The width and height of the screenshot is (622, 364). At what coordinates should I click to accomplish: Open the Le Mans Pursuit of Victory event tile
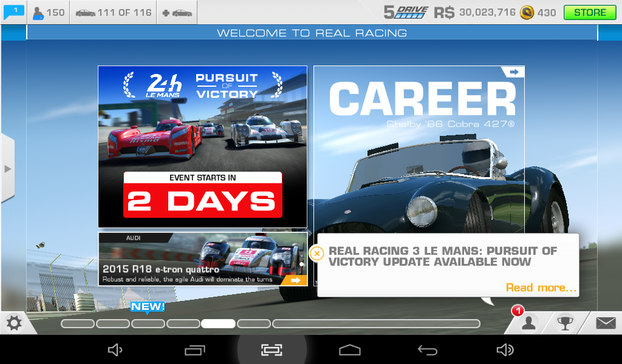pyautogui.click(x=202, y=146)
